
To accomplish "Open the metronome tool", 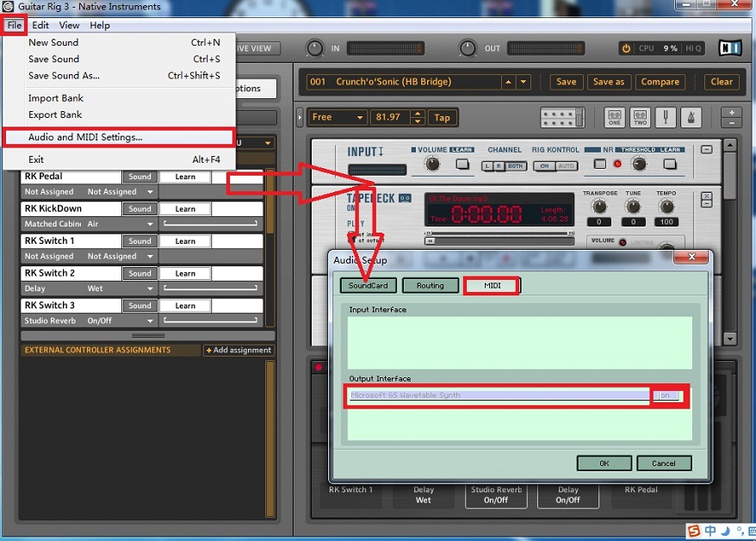I will point(691,117).
